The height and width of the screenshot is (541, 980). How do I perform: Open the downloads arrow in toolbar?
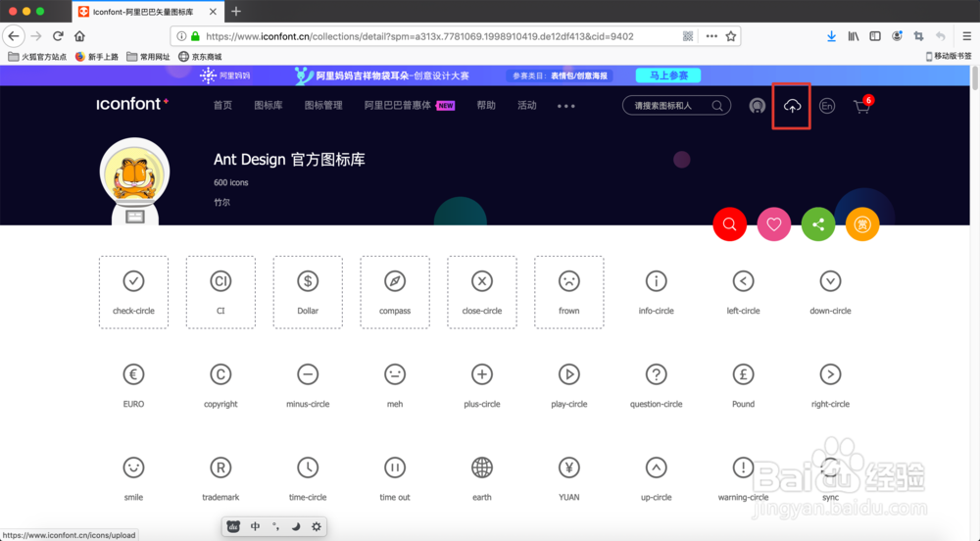831,36
